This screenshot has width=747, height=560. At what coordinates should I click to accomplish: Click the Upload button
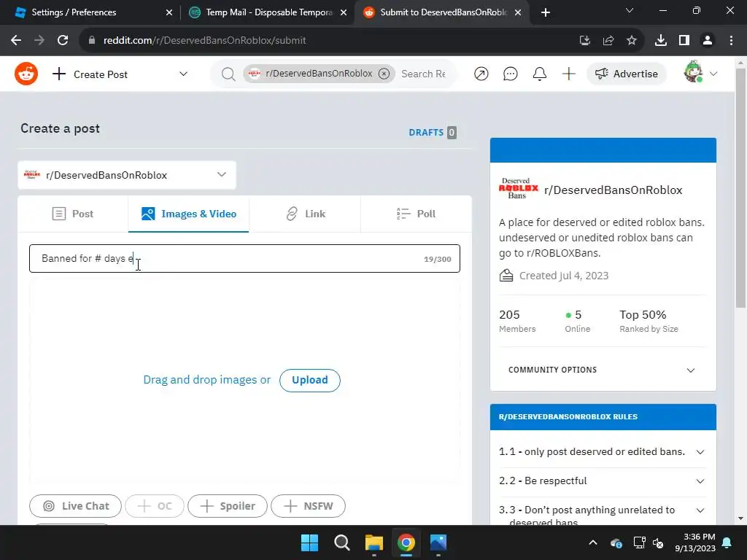point(309,380)
